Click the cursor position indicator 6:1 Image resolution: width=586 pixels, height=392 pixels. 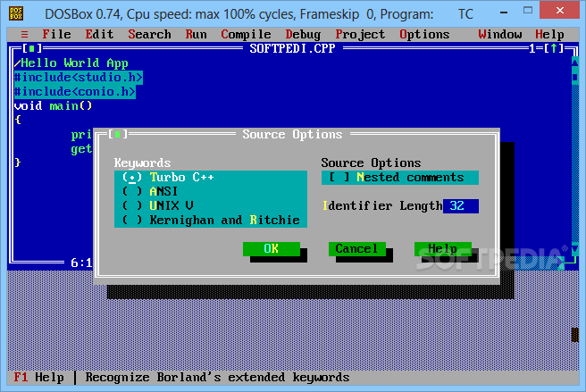pos(81,263)
